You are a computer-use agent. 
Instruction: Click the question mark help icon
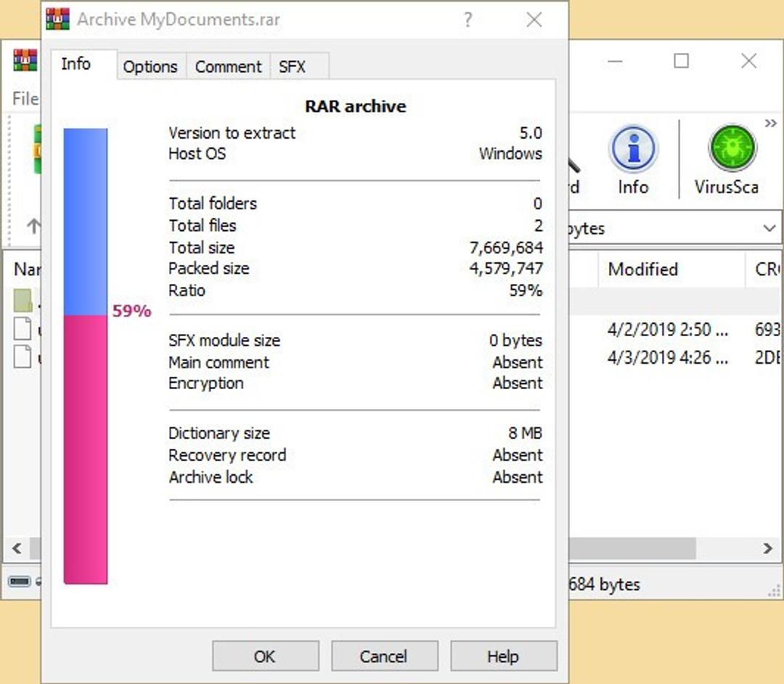click(x=467, y=20)
